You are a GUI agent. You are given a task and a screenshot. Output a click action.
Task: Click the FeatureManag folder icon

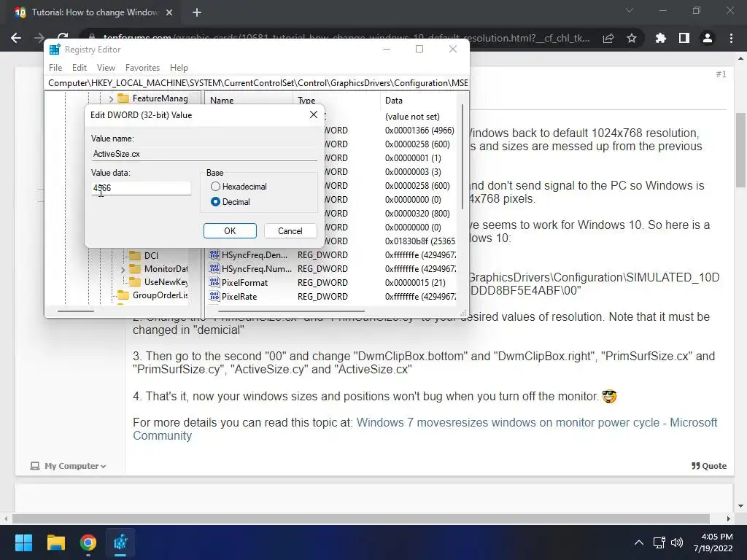click(x=123, y=98)
